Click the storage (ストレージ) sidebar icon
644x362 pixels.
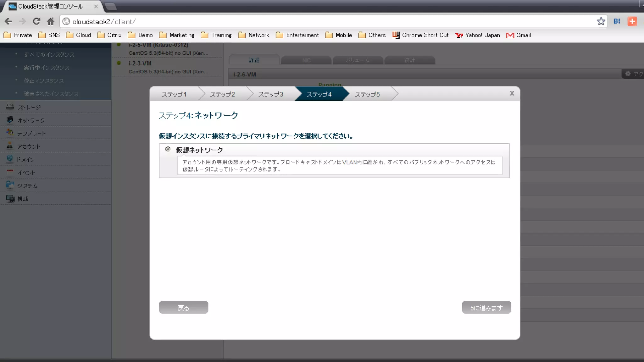pos(10,107)
